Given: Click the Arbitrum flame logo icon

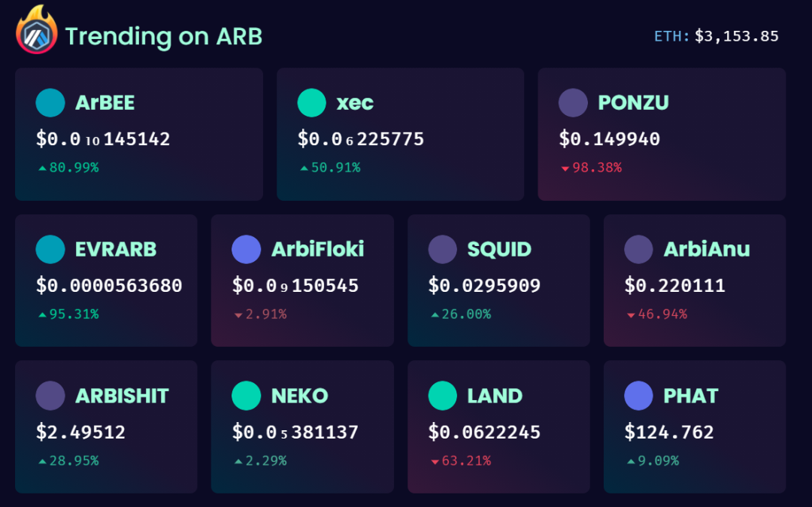Looking at the screenshot, I should pyautogui.click(x=36, y=30).
